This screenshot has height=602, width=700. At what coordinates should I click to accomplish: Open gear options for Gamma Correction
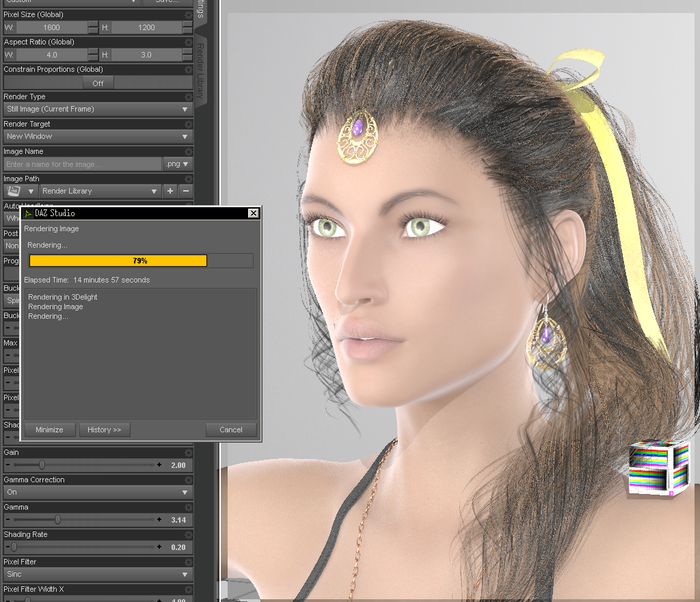(x=189, y=480)
